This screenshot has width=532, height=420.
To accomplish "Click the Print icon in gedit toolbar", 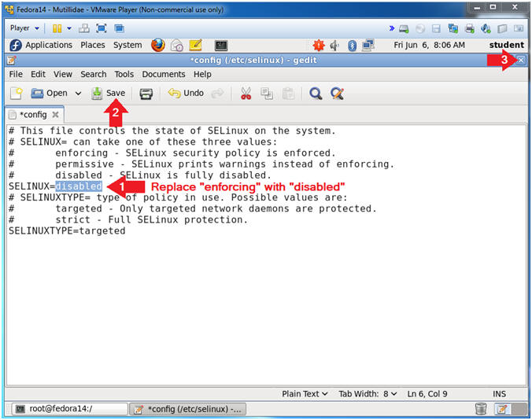I will click(146, 94).
